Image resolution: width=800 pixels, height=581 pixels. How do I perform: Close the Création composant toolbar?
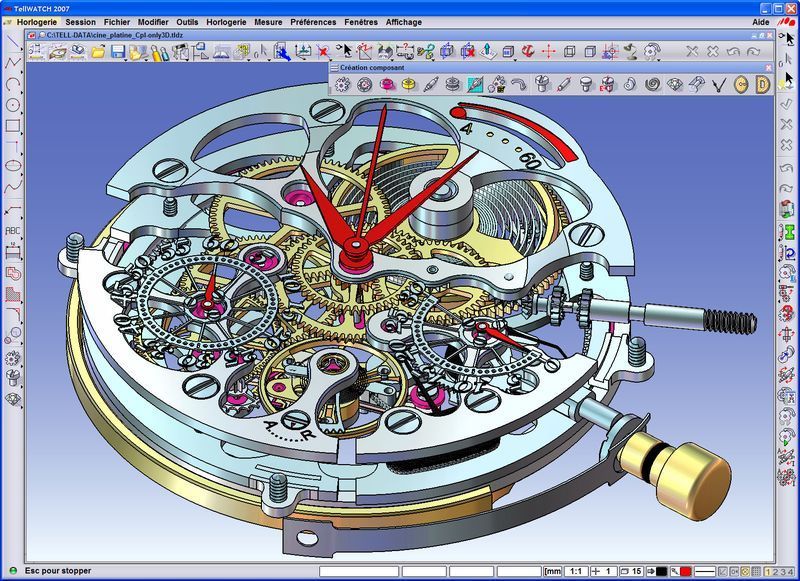769,67
